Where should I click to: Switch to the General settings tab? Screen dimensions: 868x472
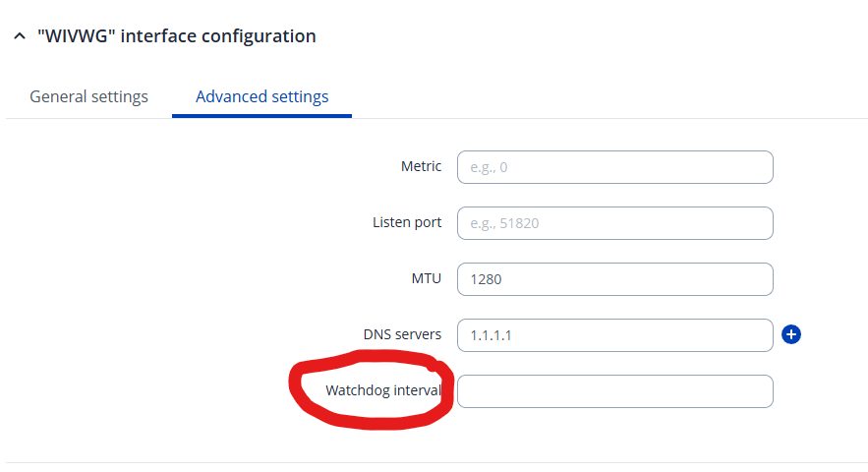(88, 96)
